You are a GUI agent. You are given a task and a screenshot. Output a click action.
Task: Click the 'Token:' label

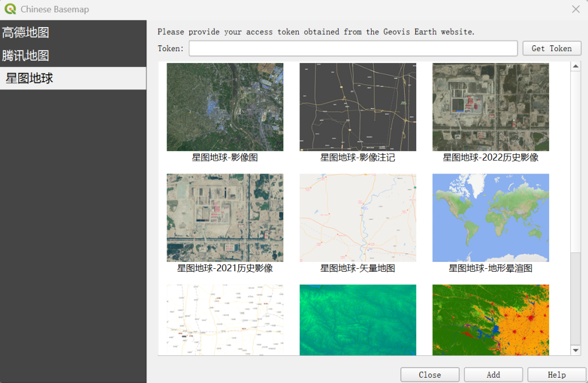click(171, 48)
